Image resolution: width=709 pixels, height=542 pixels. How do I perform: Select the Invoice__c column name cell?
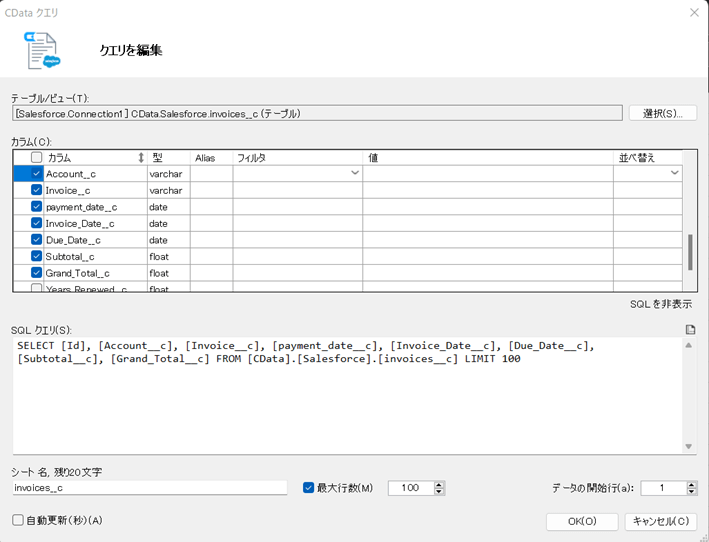click(95, 190)
